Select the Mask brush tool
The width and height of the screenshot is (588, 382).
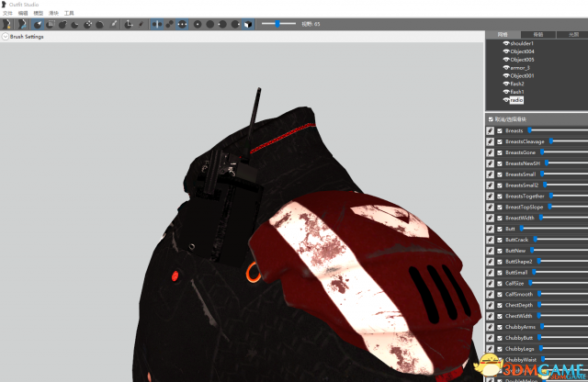click(x=50, y=25)
